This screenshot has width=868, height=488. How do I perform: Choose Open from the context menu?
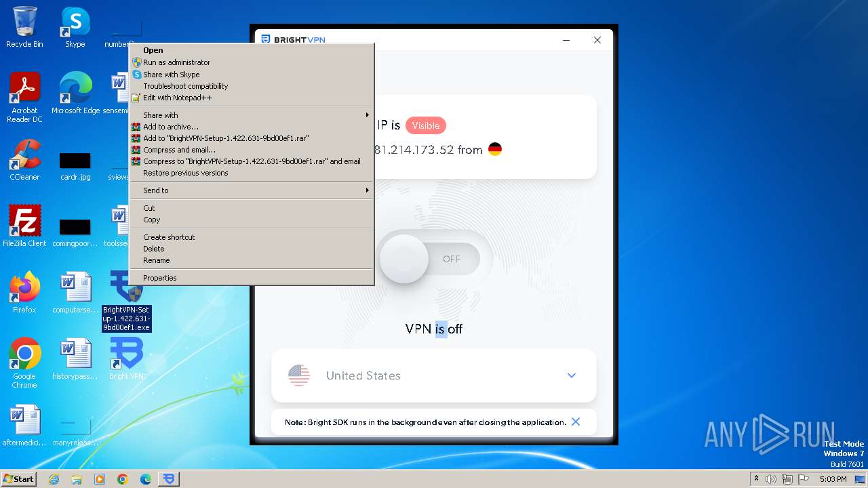[x=252, y=50]
